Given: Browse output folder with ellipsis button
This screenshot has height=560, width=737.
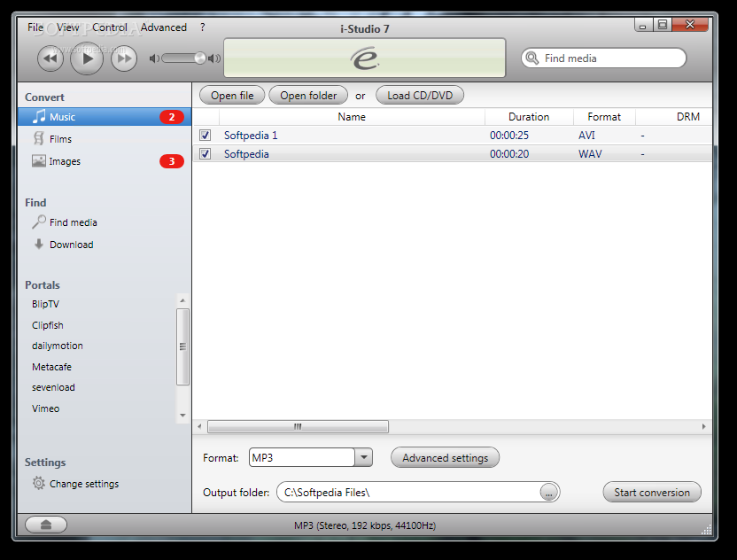Looking at the screenshot, I should [x=549, y=493].
